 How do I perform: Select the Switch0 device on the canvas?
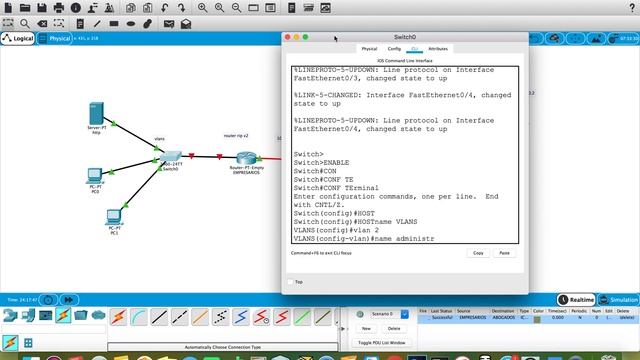click(x=171, y=157)
